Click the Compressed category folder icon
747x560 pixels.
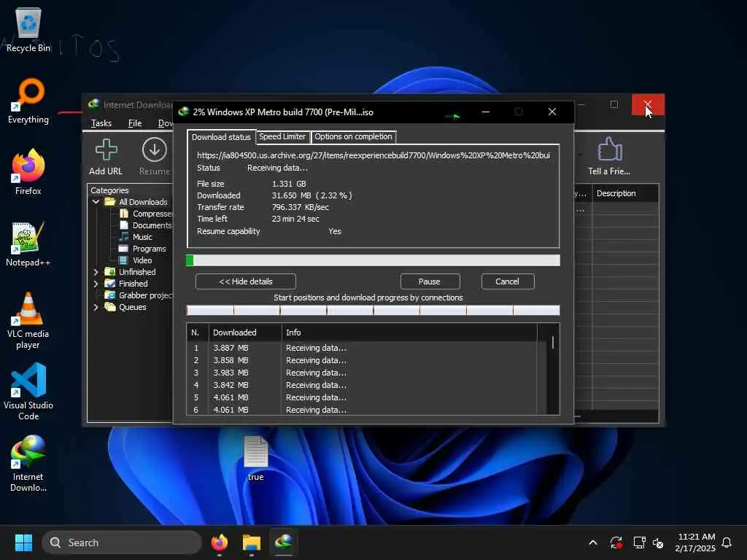124,214
